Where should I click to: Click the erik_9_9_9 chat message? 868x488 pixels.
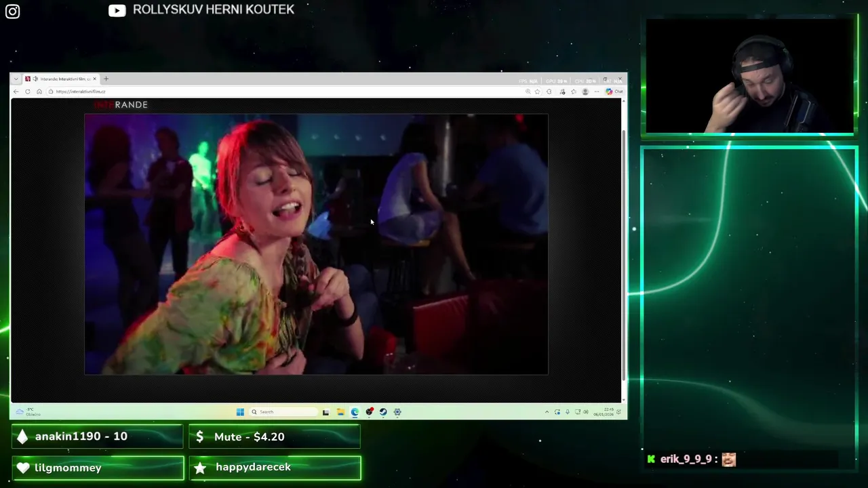tap(692, 459)
